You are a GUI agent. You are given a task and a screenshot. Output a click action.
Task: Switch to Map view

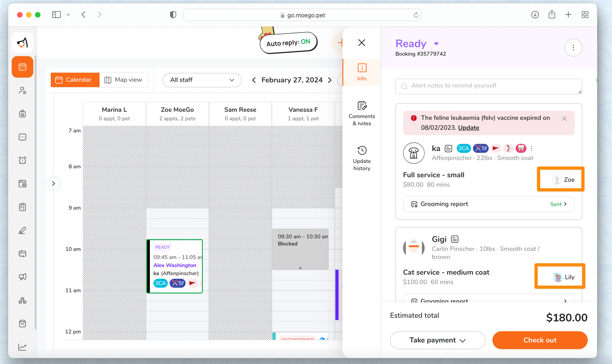click(x=124, y=80)
